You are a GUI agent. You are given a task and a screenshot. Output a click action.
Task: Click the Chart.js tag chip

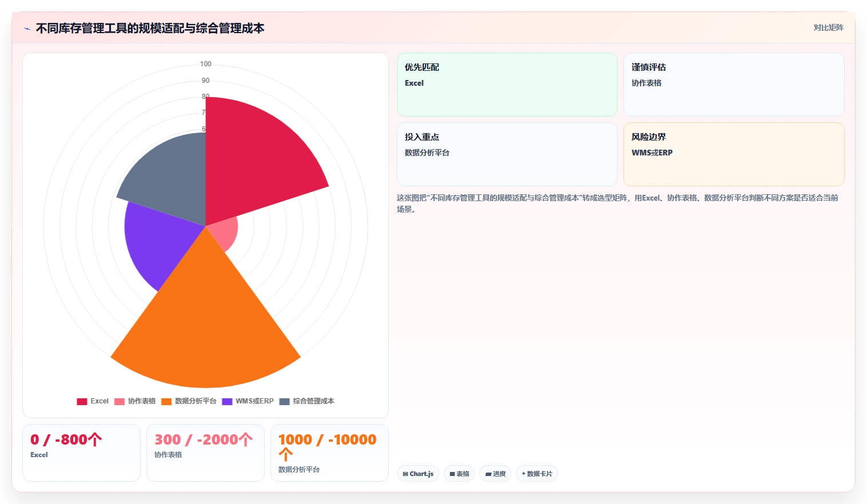(x=418, y=474)
